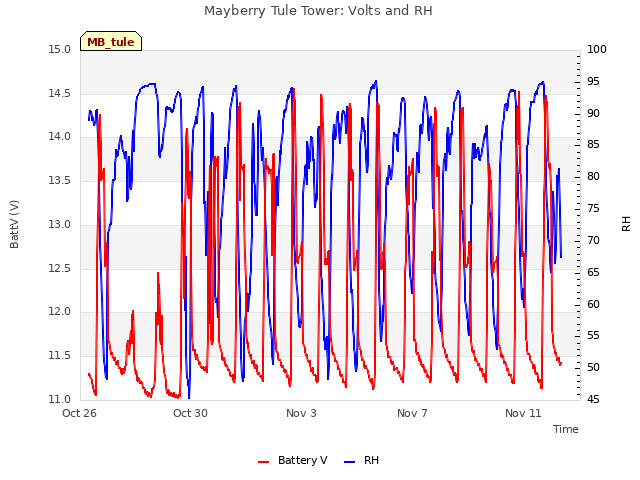This screenshot has height=480, width=640.
Task: Click the 14.0 left axis value
Action: 60,136
